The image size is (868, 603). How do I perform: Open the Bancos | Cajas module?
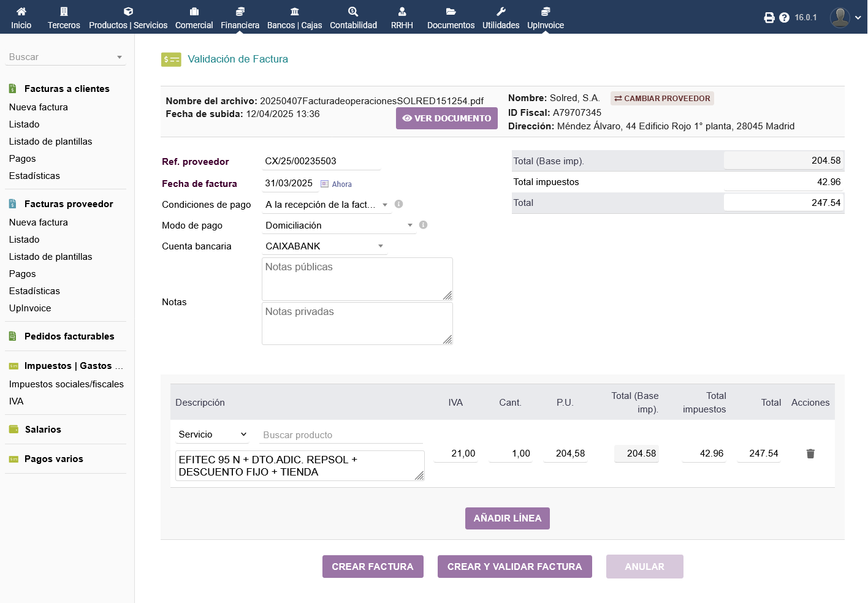(294, 18)
